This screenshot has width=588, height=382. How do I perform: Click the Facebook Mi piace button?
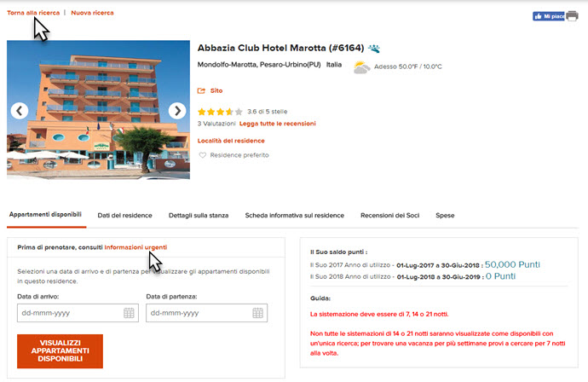point(548,15)
